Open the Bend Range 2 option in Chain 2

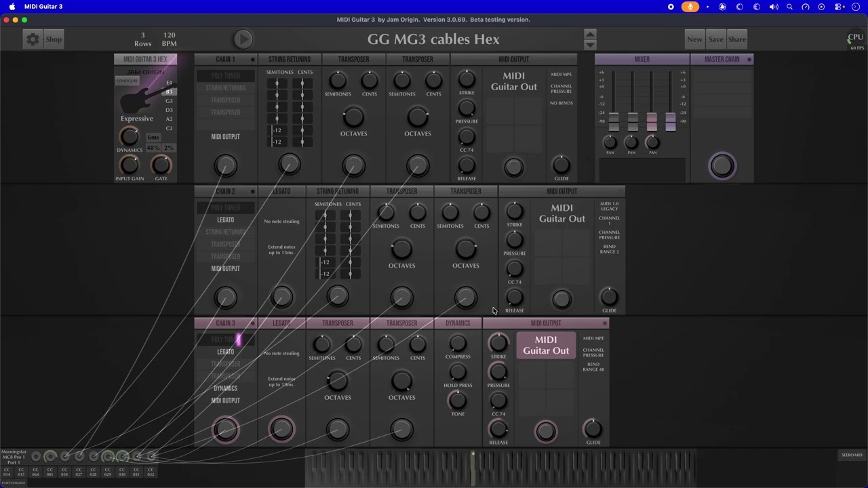[609, 249]
